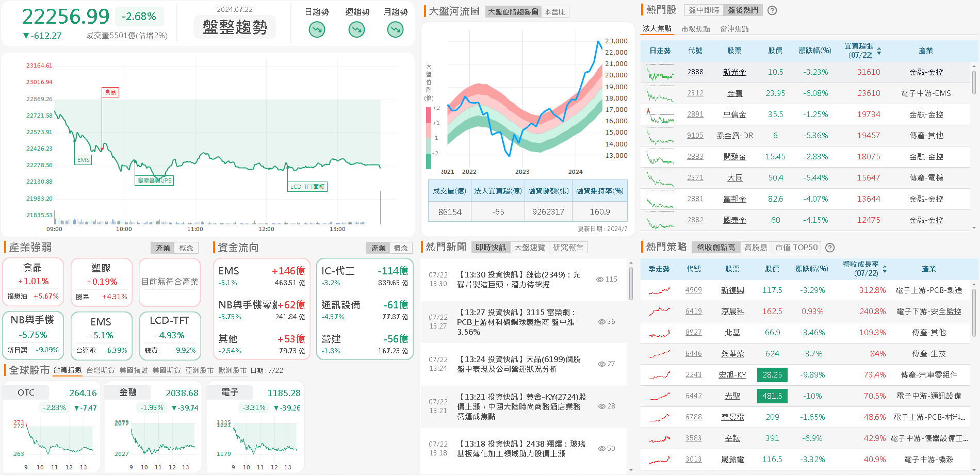Click 營建 -56億 fund outflow row
The image size is (980, 475).
(x=365, y=344)
